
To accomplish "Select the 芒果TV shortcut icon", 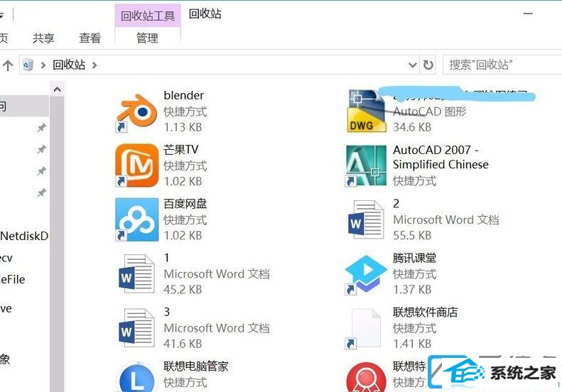I will click(x=136, y=165).
